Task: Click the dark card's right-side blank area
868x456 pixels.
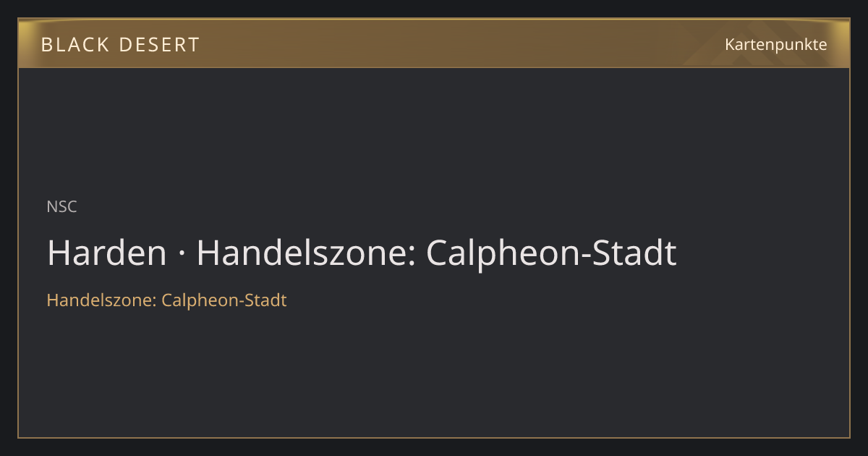Action: pos(767,253)
